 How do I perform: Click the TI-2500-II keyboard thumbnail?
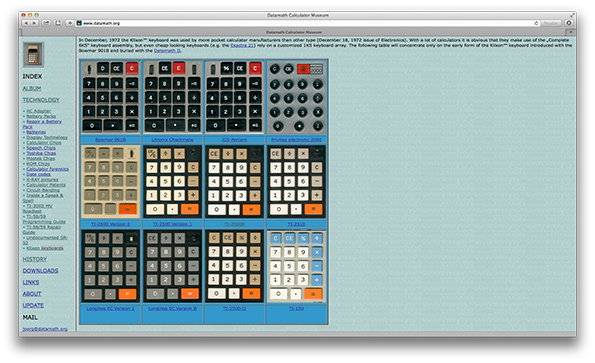235,266
